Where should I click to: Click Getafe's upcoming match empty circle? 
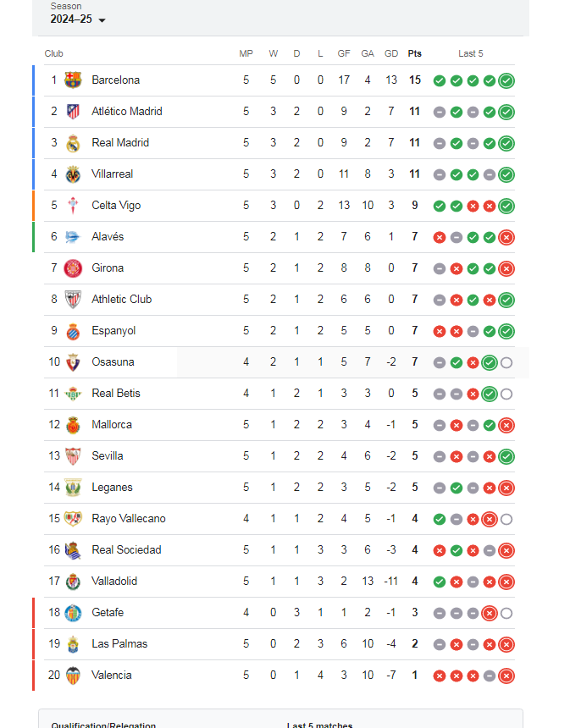point(506,614)
